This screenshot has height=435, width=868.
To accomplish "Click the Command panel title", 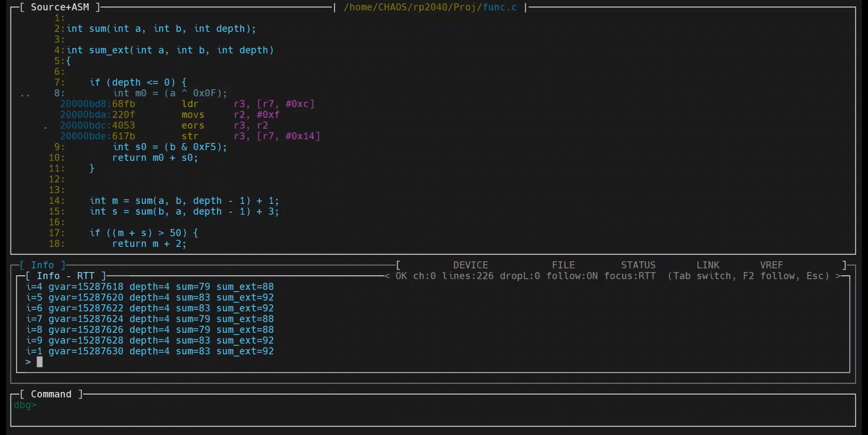I will tap(51, 394).
